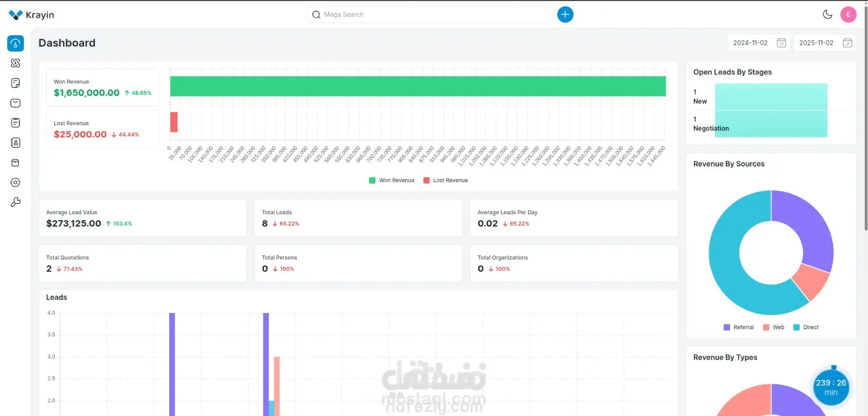The width and height of the screenshot is (868, 416).
Task: Toggle Direct legend swatch in sources chart
Action: (796, 328)
